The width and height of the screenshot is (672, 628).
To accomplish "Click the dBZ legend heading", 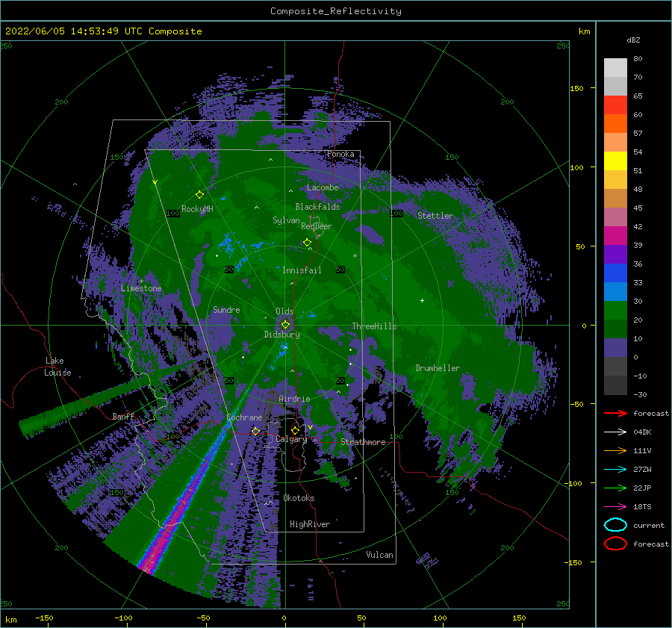I will 633,40.
